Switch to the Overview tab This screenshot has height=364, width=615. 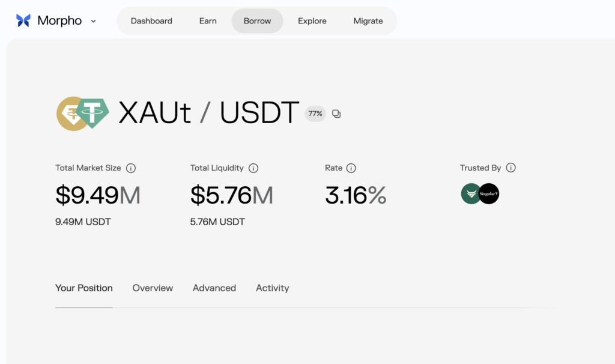point(153,288)
